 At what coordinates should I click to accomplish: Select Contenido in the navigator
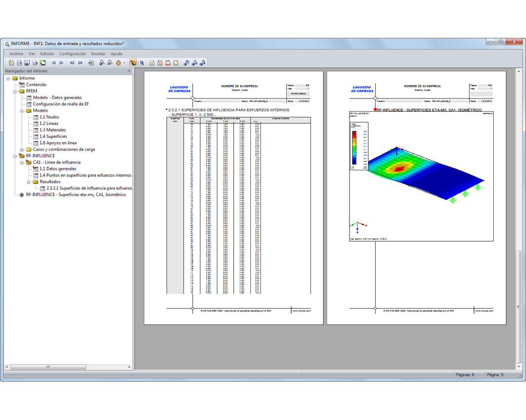[36, 84]
